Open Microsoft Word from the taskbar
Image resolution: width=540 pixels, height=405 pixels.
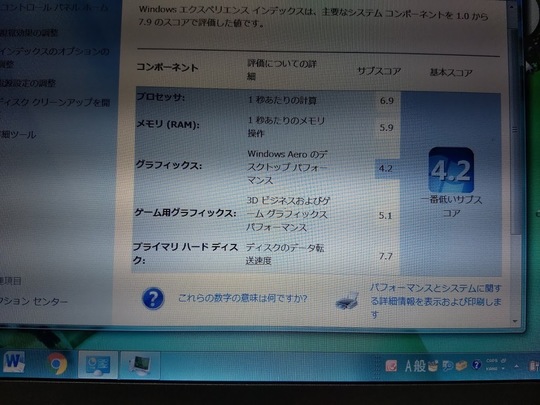14,362
